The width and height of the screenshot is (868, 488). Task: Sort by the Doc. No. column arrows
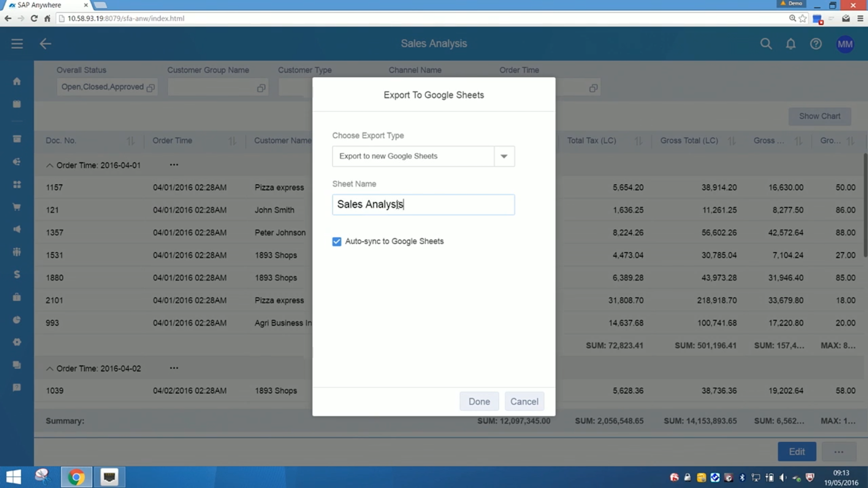coord(130,141)
